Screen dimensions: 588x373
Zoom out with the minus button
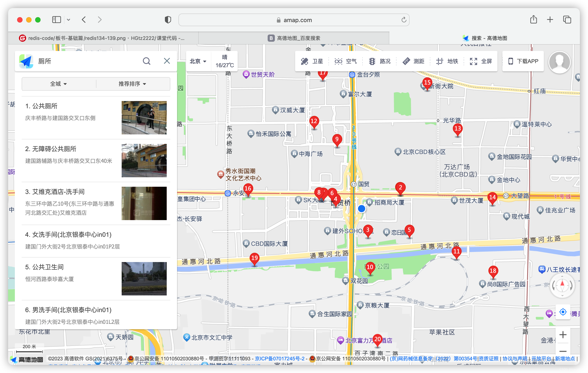coord(563,351)
